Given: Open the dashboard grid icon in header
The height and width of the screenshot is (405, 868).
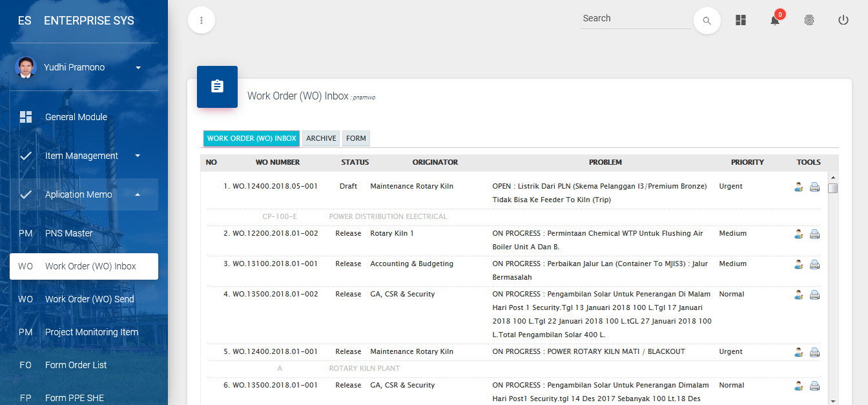Looking at the screenshot, I should click(x=741, y=21).
